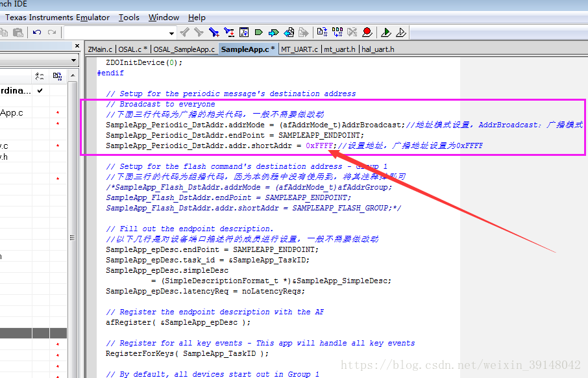Select the SampleApp.c tab

248,49
